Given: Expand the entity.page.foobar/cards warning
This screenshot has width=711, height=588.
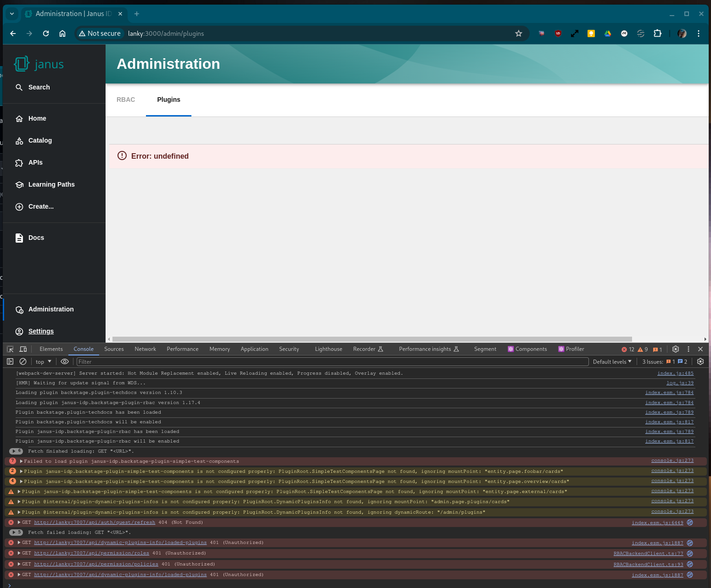Looking at the screenshot, I should (x=21, y=471).
